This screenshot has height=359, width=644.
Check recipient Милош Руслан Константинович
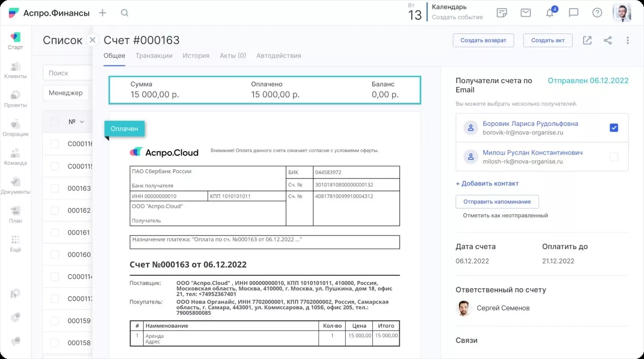tap(613, 157)
